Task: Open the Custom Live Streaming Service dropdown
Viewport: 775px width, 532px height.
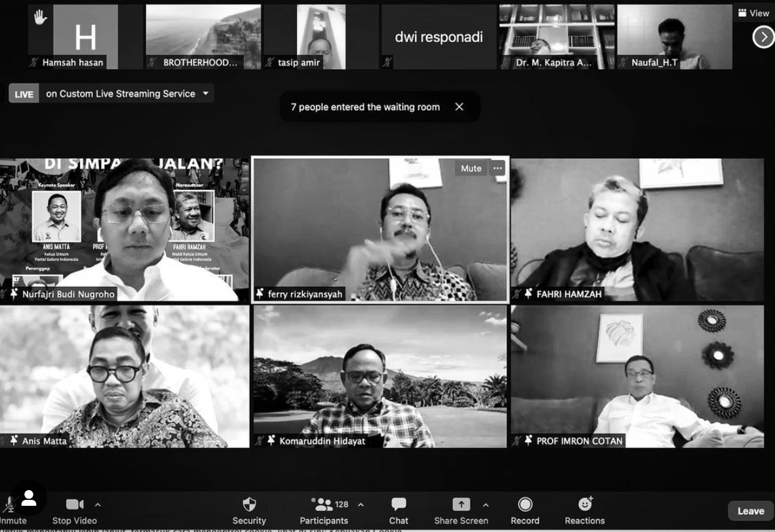Action: (205, 94)
